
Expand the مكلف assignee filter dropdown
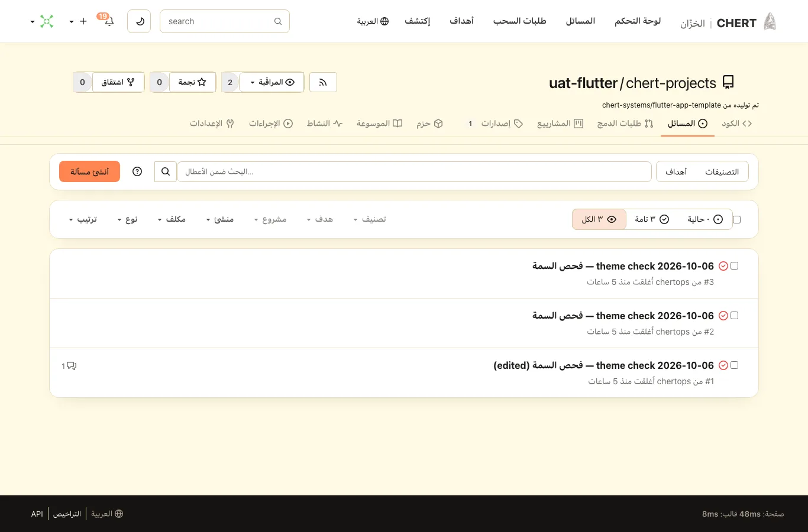pyautogui.click(x=172, y=219)
